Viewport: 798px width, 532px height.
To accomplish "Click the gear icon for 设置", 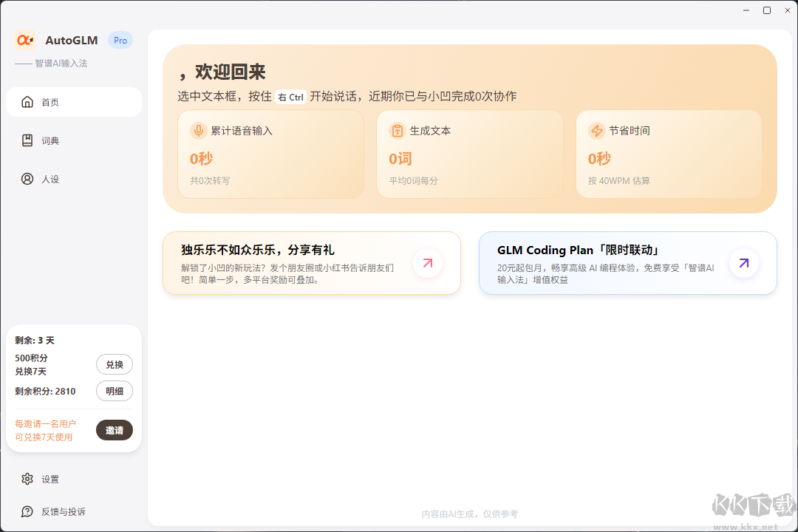I will tap(27, 479).
